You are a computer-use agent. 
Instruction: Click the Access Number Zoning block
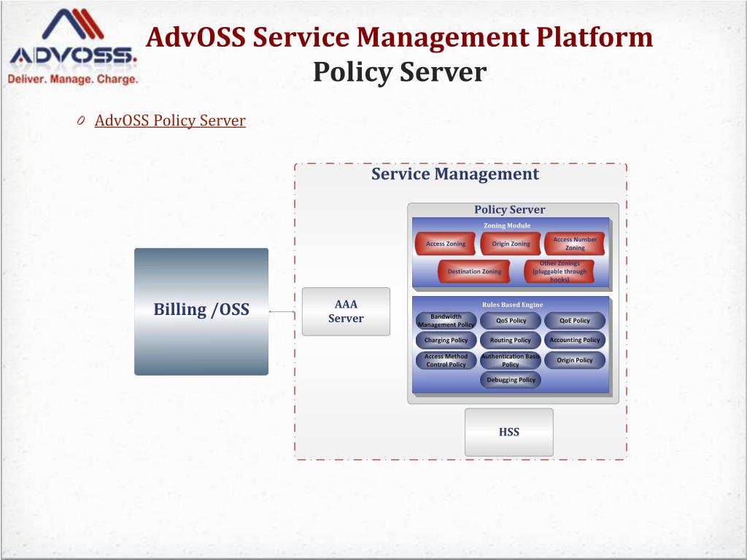click(x=575, y=244)
